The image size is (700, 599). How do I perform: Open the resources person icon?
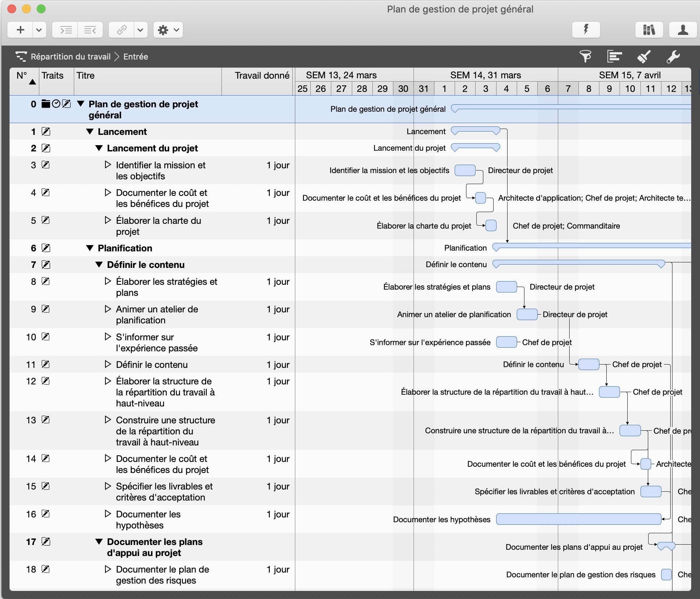[x=683, y=30]
